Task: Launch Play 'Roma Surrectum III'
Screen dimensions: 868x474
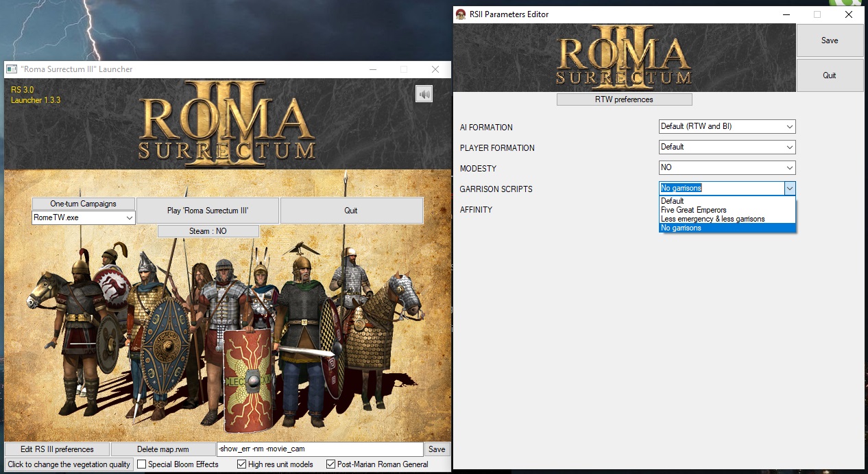Action: click(208, 211)
